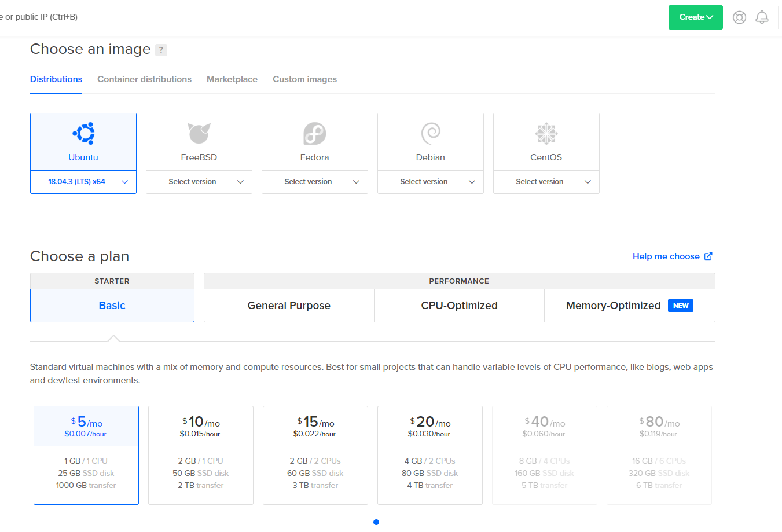Switch to the Distributions tab
The image size is (782, 532).
56,79
